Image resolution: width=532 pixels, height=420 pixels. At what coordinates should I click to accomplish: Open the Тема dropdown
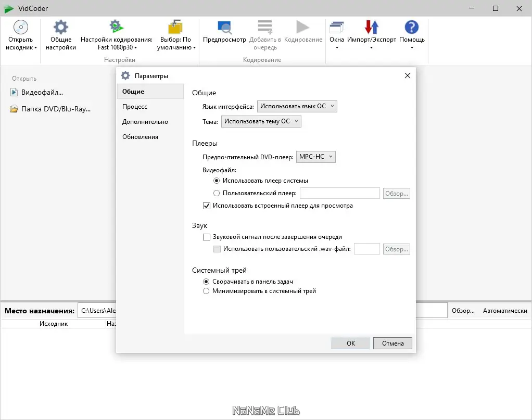coord(261,121)
